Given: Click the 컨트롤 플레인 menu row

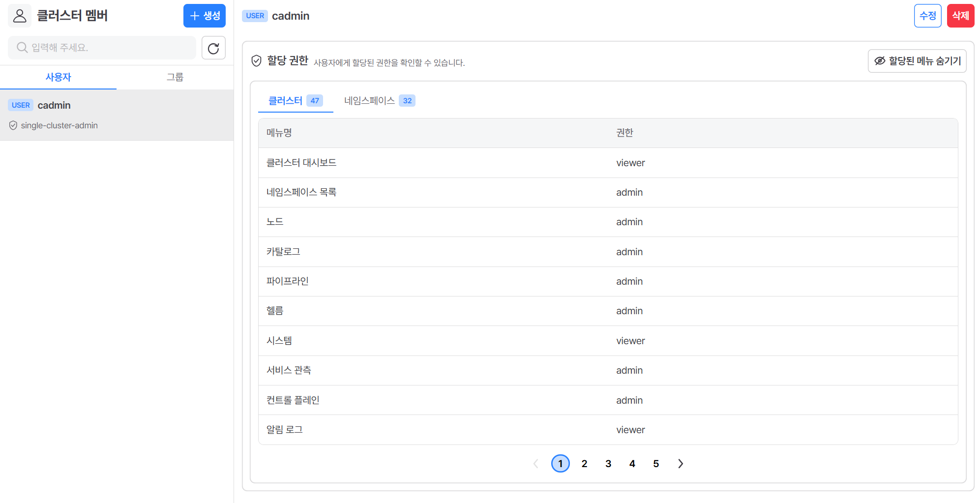Looking at the screenshot, I should (608, 400).
